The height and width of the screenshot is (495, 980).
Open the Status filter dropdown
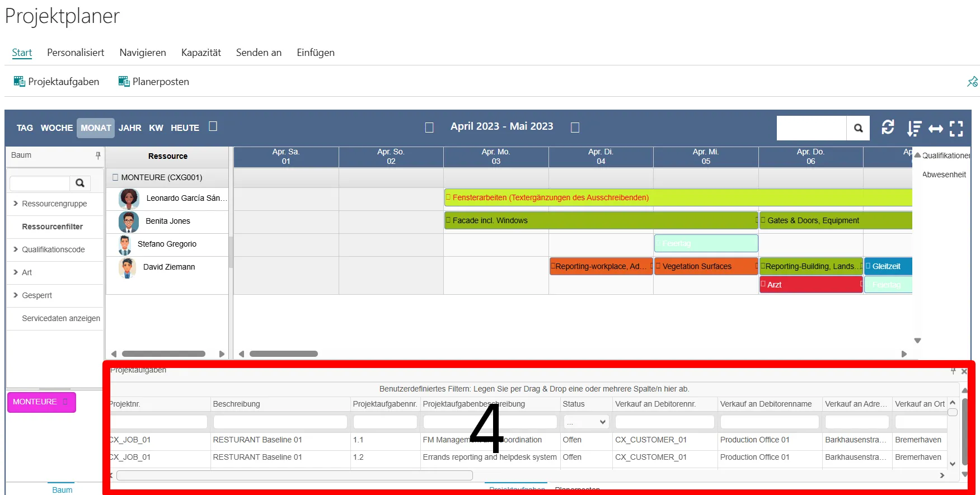[586, 422]
